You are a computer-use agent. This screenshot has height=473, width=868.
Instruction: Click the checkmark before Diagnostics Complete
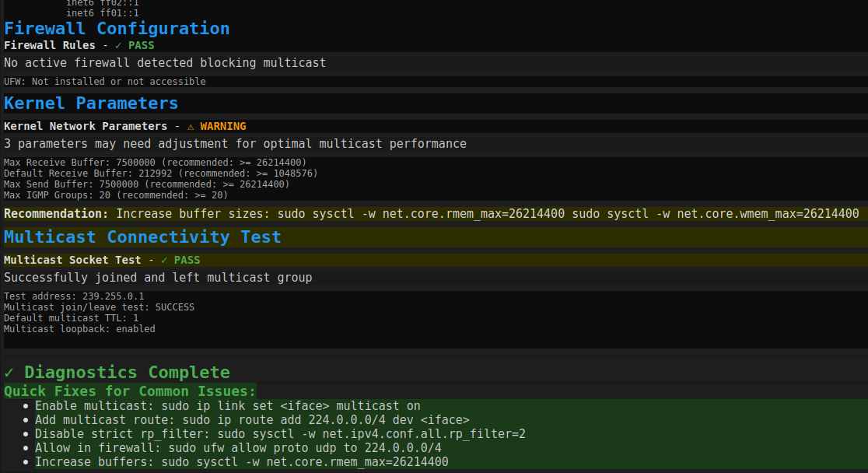(x=9, y=373)
